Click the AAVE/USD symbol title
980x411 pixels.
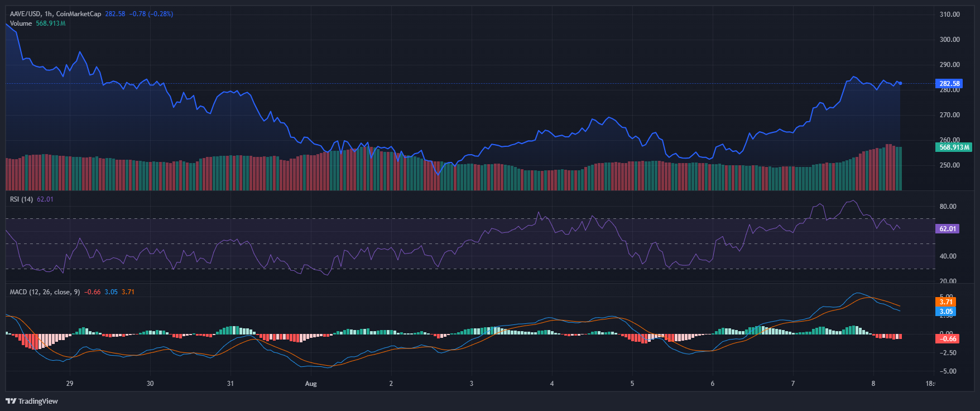(25, 14)
